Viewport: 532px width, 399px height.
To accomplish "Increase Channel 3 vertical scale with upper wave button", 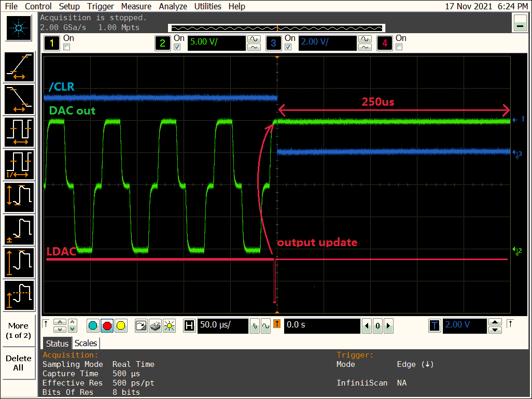I will click(x=365, y=39).
